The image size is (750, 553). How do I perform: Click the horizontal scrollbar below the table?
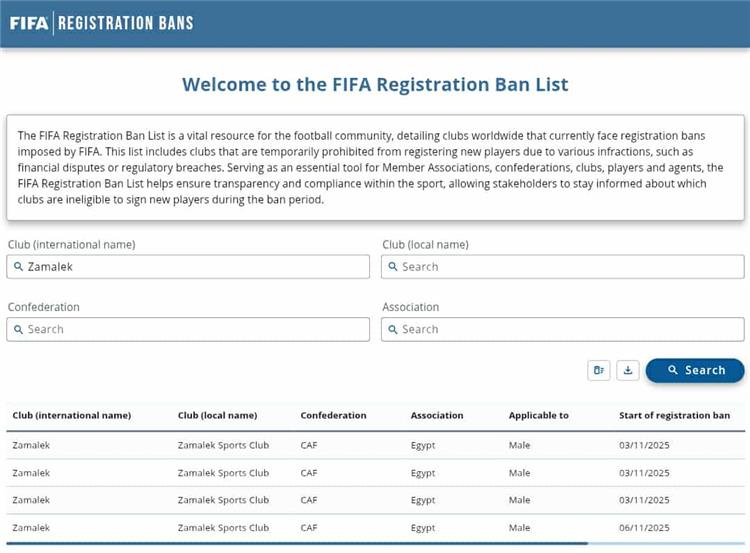click(x=300, y=544)
